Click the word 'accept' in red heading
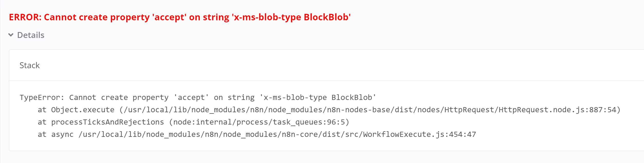 click(169, 17)
